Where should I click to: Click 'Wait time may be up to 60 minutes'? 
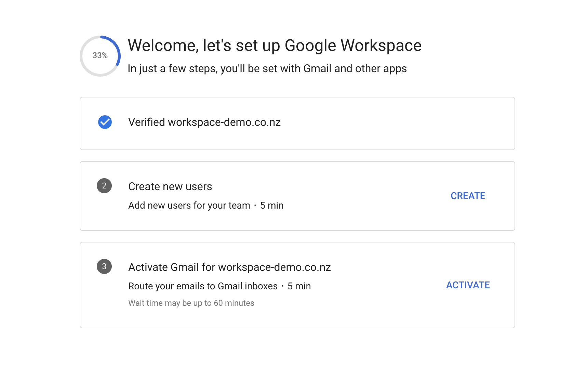tap(191, 303)
